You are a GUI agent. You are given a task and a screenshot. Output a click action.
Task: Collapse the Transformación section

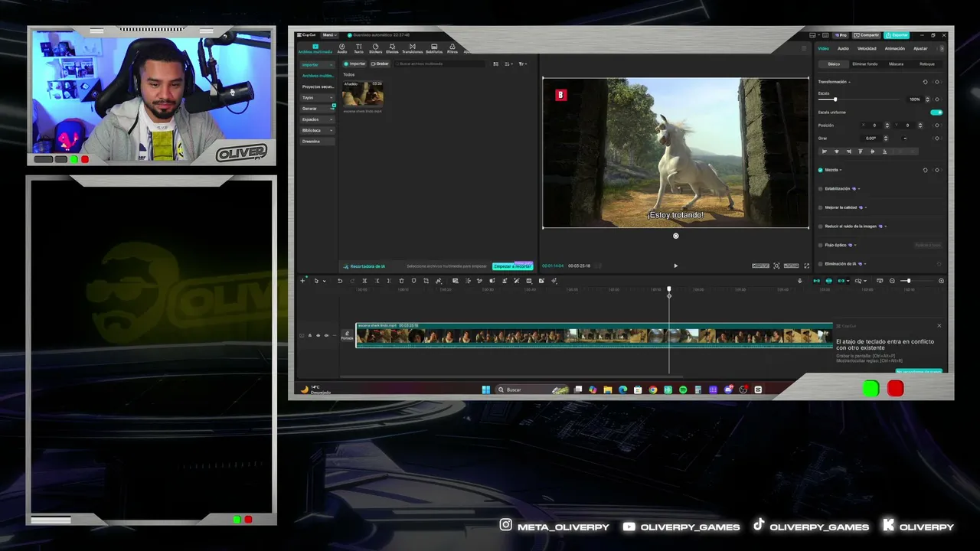click(850, 82)
